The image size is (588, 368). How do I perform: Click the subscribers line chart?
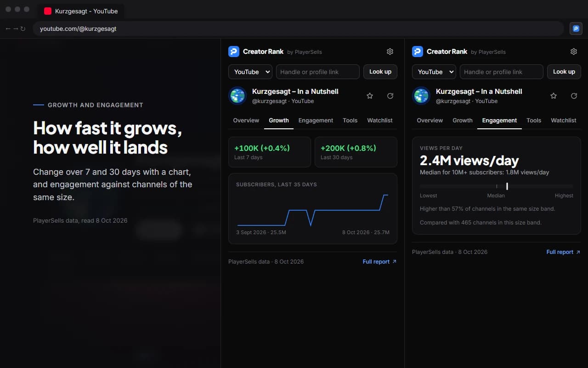tap(313, 210)
